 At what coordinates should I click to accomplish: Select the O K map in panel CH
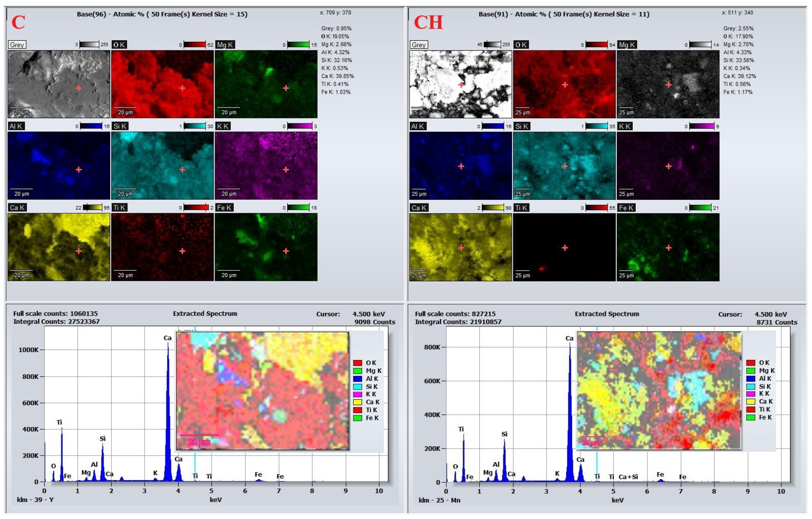[564, 84]
